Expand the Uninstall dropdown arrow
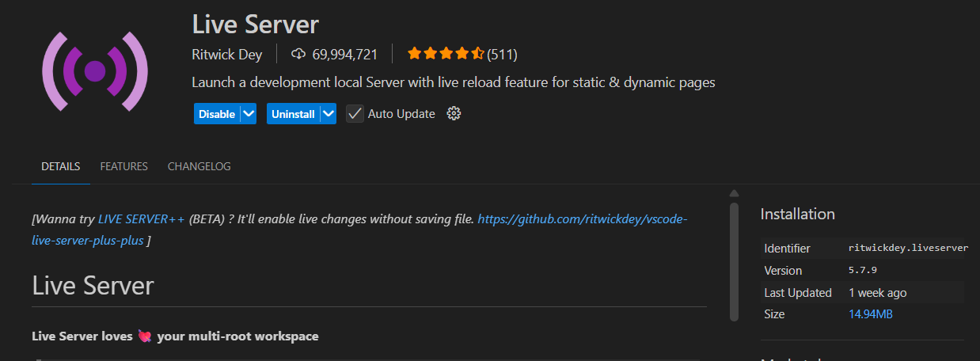Screen dimensions: 980x361 pos(329,114)
